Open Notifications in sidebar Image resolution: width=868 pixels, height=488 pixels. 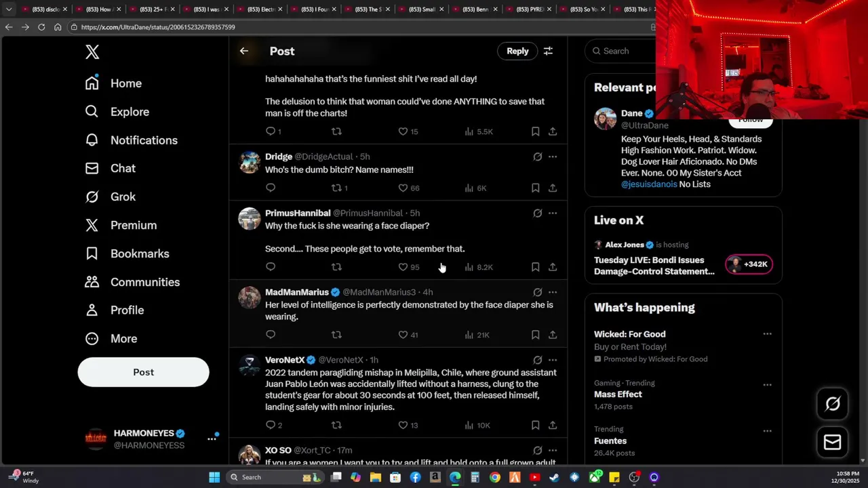click(131, 140)
